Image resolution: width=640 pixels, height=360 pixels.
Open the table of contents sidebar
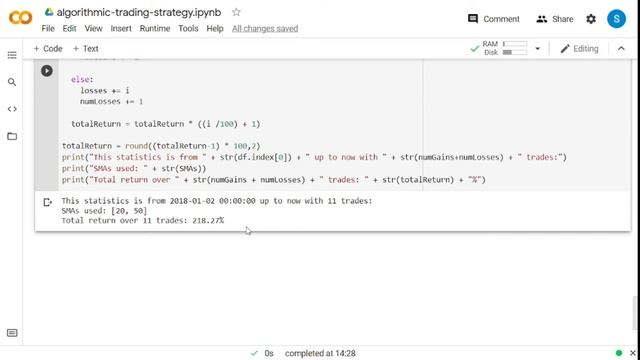click(x=12, y=55)
